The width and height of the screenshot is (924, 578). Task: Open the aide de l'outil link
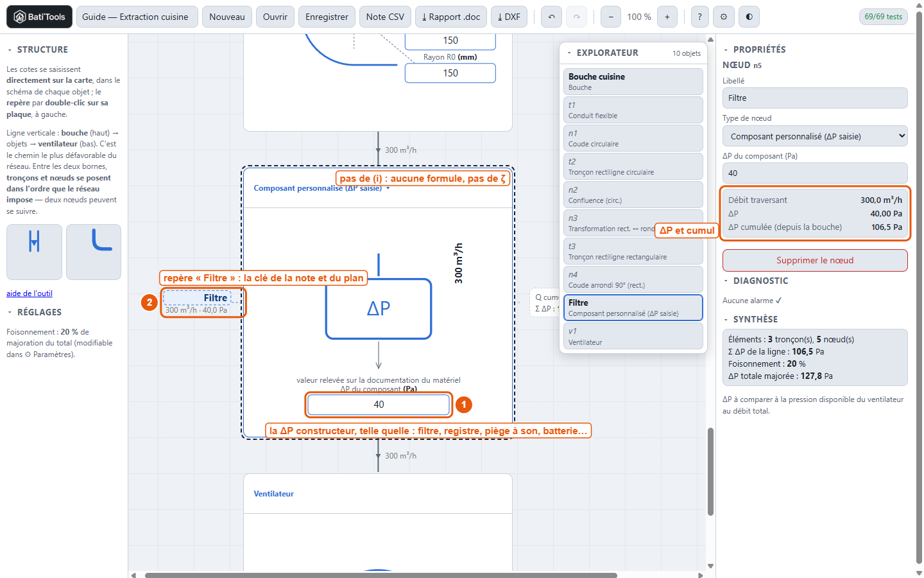pyautogui.click(x=30, y=293)
